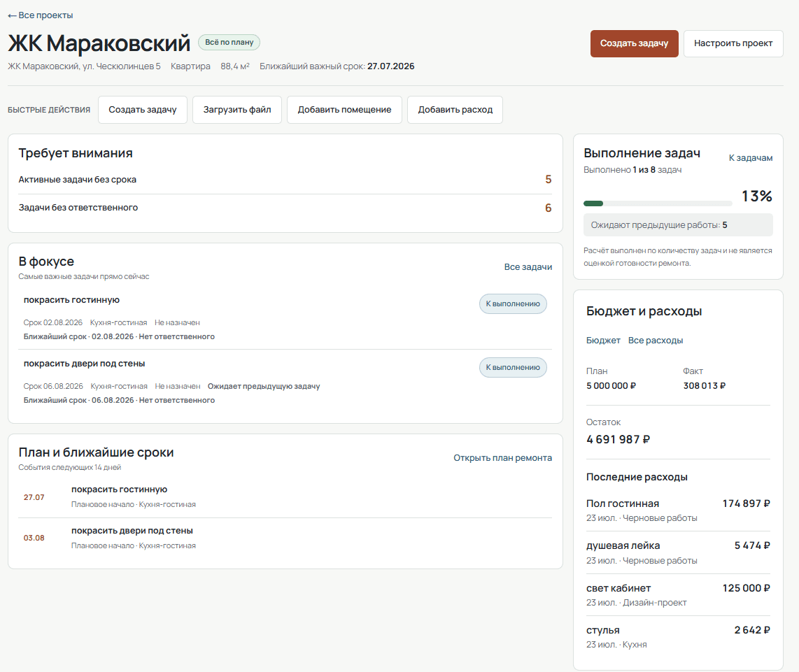
Task: Click the red 'Создать задачу' header button
Action: click(x=634, y=43)
